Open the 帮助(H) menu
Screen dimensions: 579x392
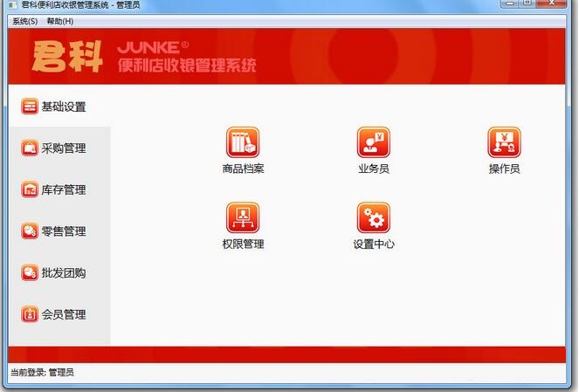coord(59,22)
